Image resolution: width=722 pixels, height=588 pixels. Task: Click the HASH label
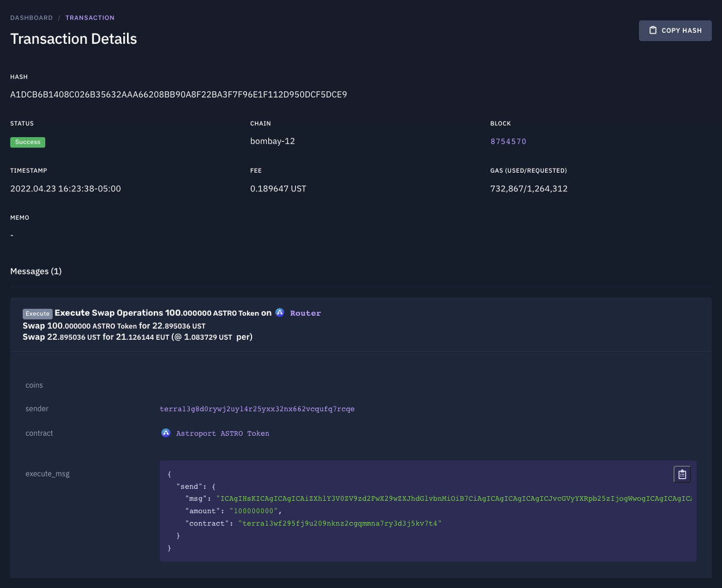pos(19,77)
